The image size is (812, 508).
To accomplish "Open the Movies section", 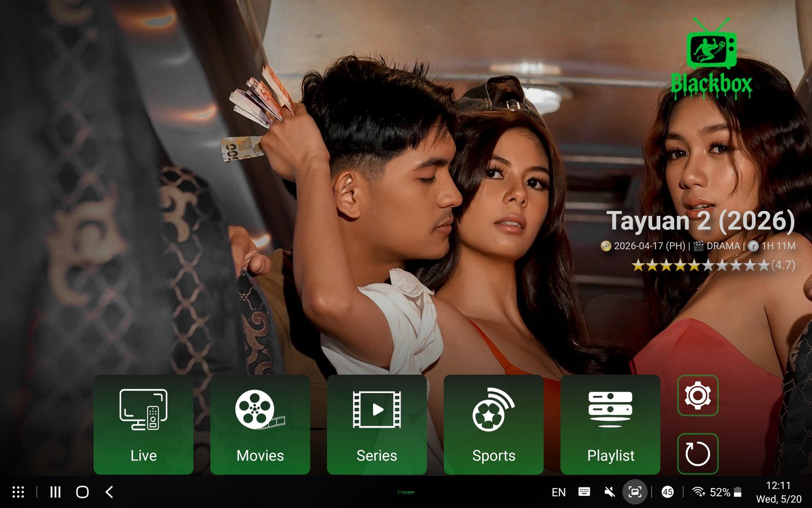I will (260, 425).
